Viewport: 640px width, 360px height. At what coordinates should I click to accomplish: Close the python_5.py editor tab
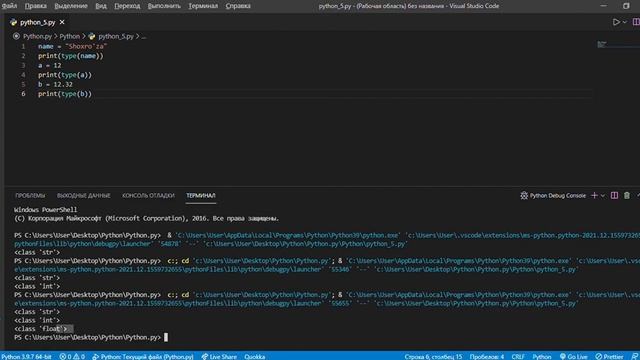[x=62, y=22]
